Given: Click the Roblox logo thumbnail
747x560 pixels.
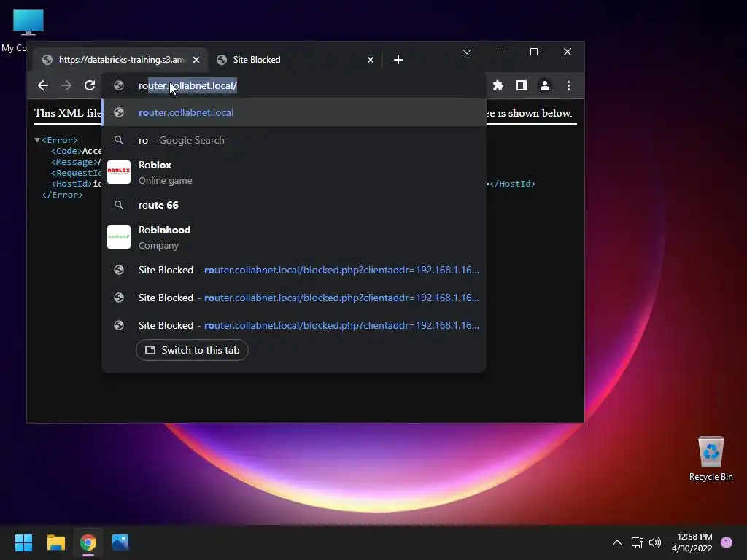Looking at the screenshot, I should (x=119, y=172).
